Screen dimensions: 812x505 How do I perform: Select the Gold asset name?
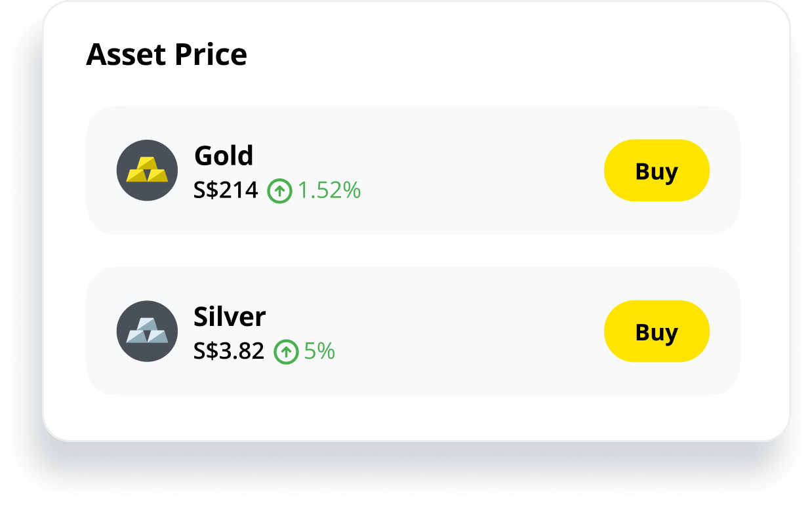coord(224,156)
